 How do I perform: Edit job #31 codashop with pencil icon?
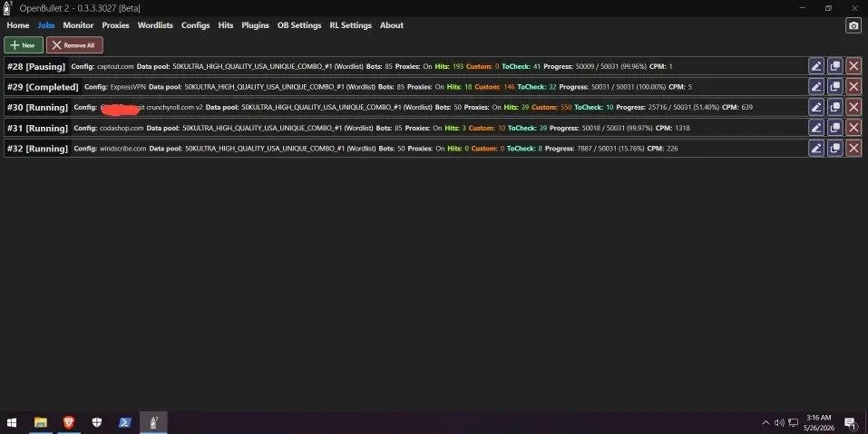pyautogui.click(x=816, y=128)
